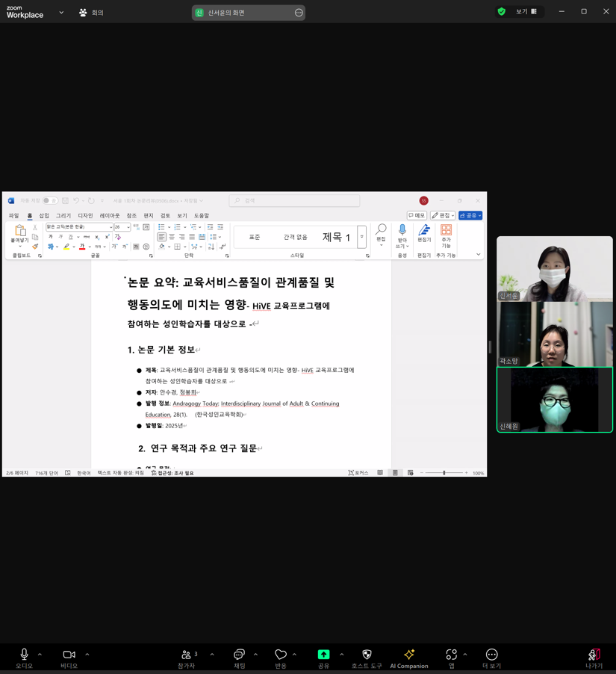Image resolution: width=616 pixels, height=674 pixels.
Task: Adjust the zoom slider in Word status bar
Action: (445, 472)
